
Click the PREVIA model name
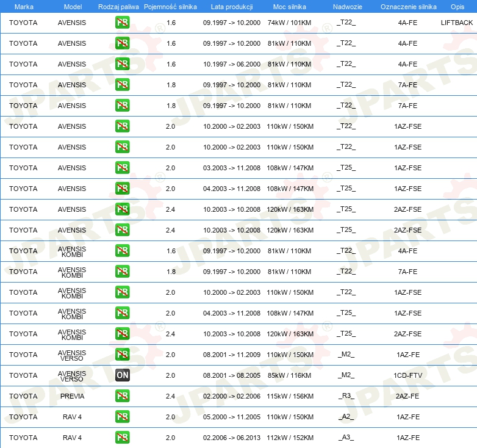click(72, 396)
